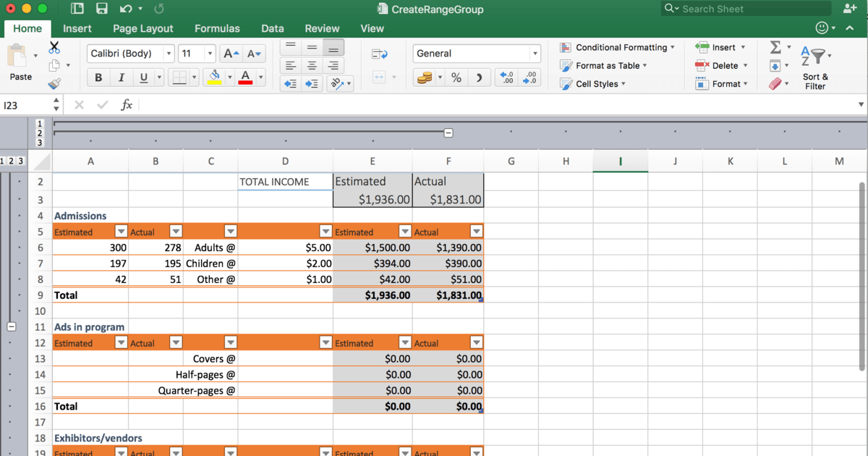Collapse the Ads in program row group
This screenshot has width=868, height=456.
(11, 327)
